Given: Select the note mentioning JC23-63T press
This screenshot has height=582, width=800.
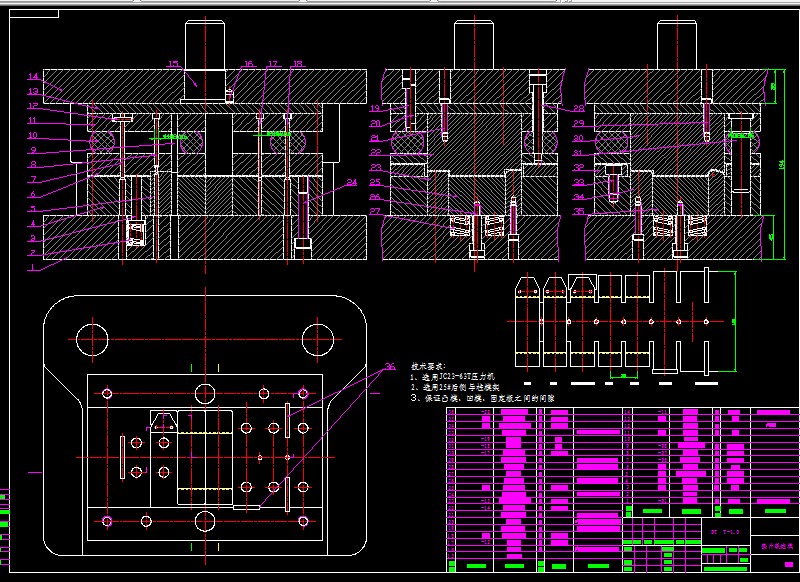Looking at the screenshot, I should pyautogui.click(x=453, y=377).
